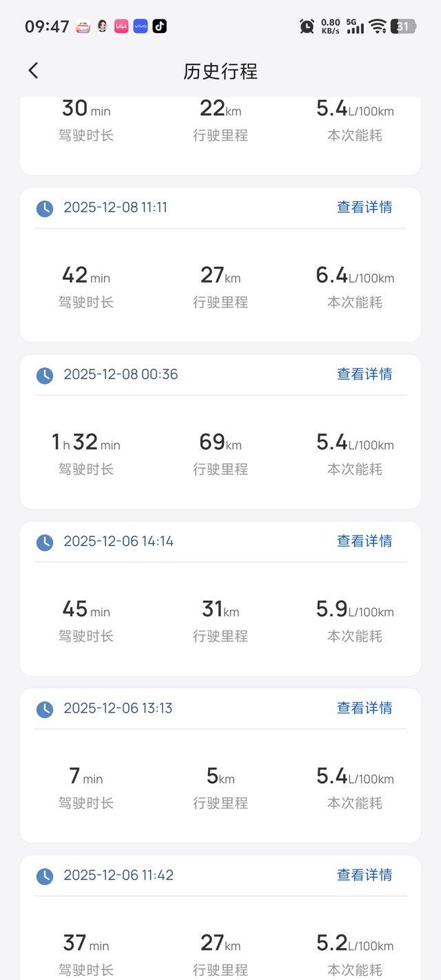Tap the TikTok notification icon

click(x=159, y=26)
